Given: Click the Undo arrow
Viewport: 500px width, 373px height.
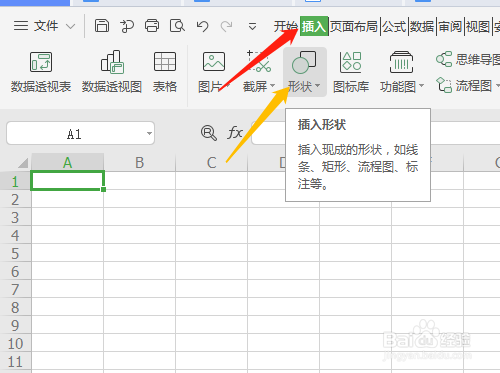Looking at the screenshot, I should click(202, 26).
